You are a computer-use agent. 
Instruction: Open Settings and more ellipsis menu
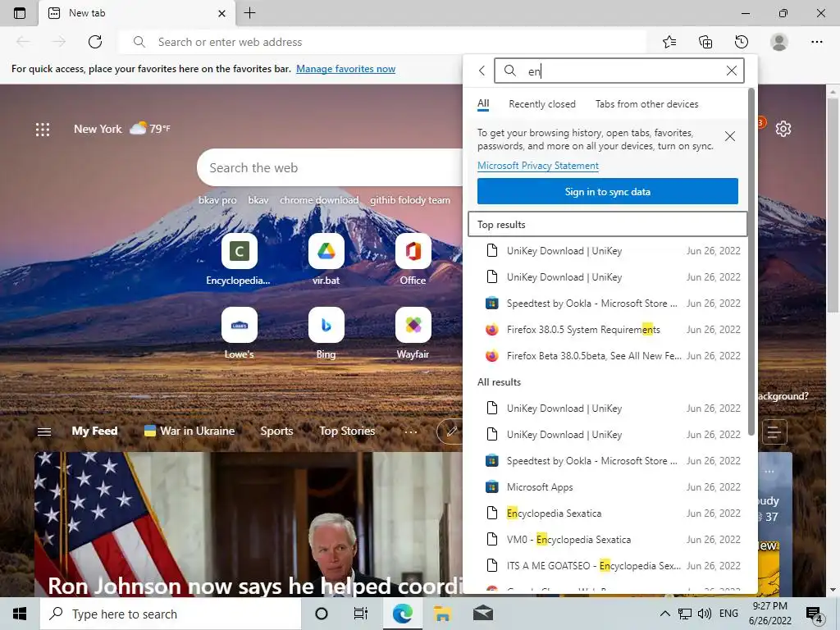(816, 42)
